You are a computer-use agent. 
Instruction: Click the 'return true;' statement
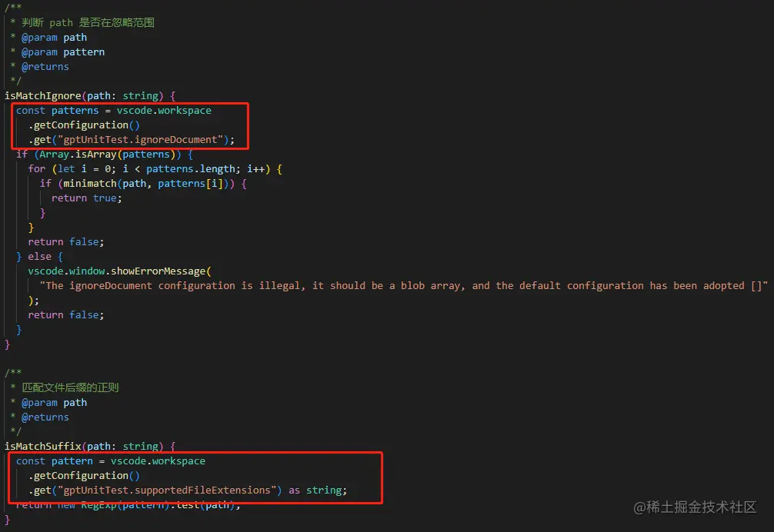pos(86,198)
